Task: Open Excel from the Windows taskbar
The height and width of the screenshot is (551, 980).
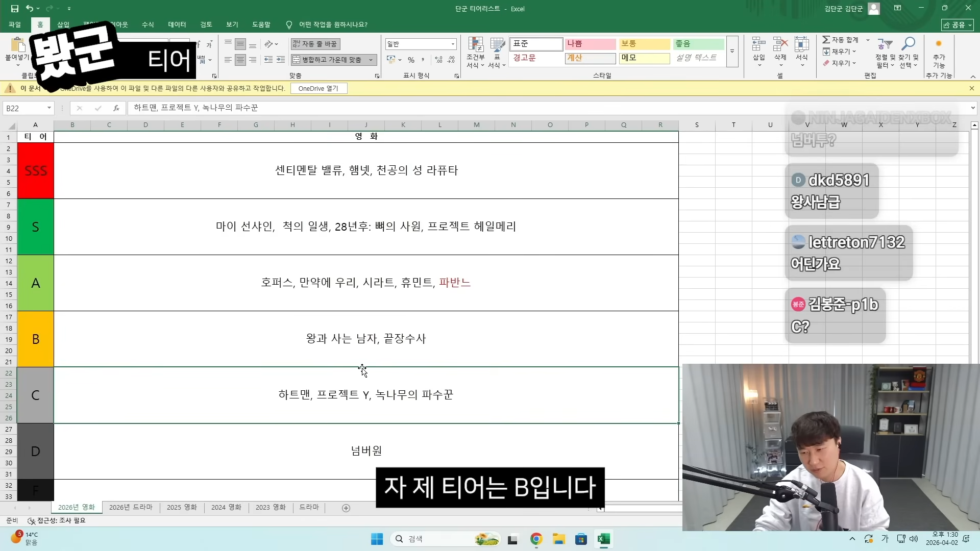Action: coord(604,539)
